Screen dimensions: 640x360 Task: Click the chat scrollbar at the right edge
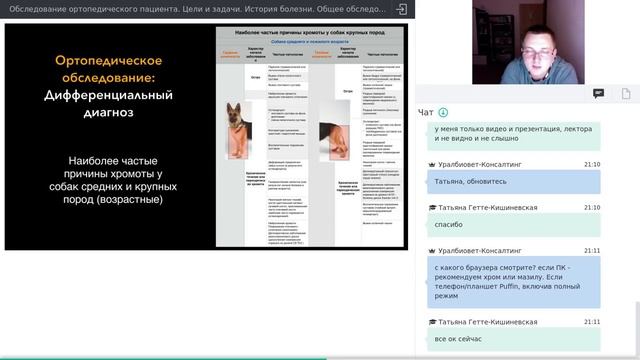point(638,329)
